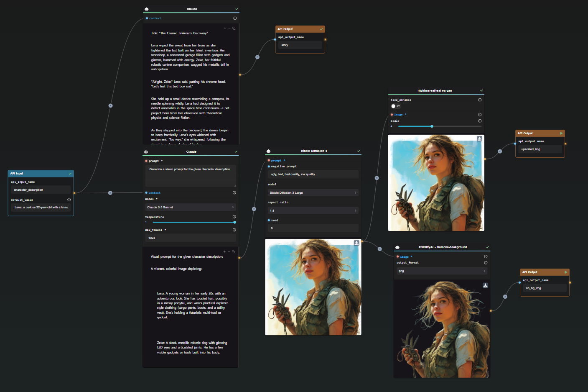Adjust the temperature slider handle
Image resolution: width=588 pixels, height=392 pixels.
pos(234,222)
